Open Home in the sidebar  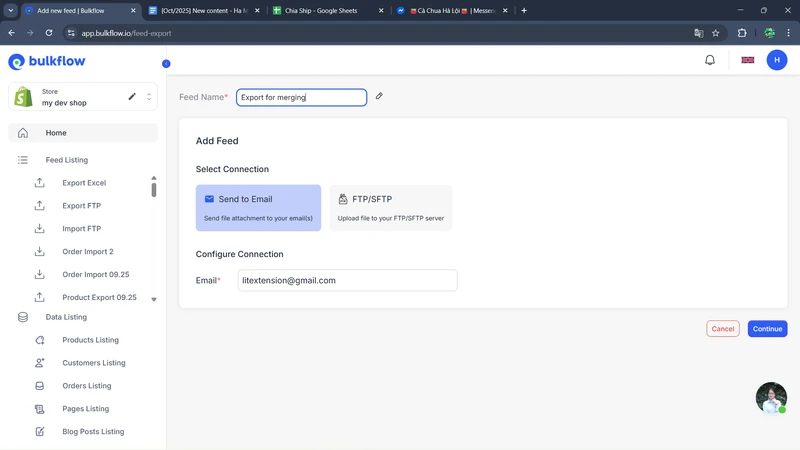tap(56, 133)
